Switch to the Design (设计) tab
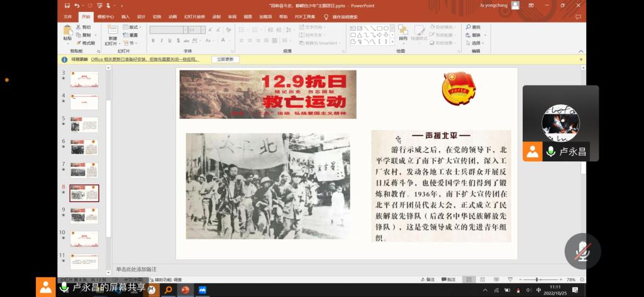644x297 pixels. (x=141, y=17)
